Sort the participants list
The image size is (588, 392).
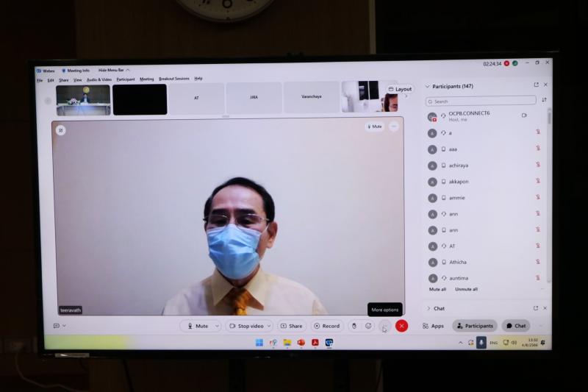click(544, 100)
